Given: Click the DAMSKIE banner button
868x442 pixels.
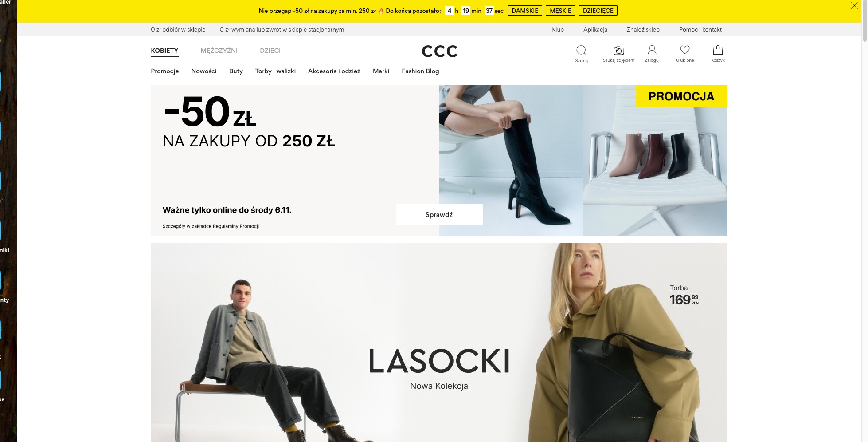Looking at the screenshot, I should tap(525, 11).
